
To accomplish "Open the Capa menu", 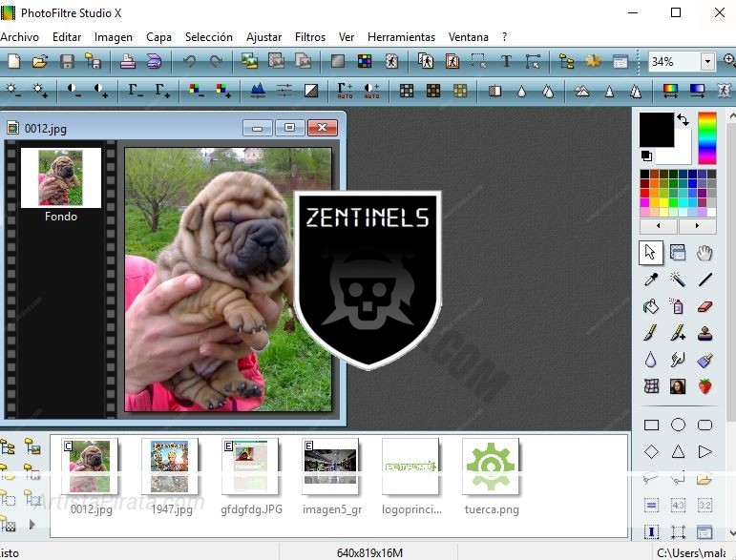I will 158,37.
